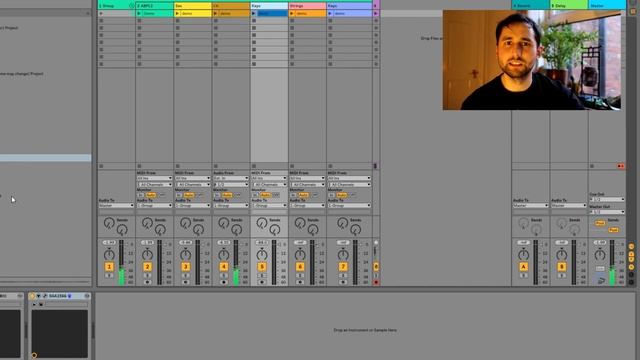640x360 pixels.
Task: Toggle track 4 activator button
Action: (224, 267)
